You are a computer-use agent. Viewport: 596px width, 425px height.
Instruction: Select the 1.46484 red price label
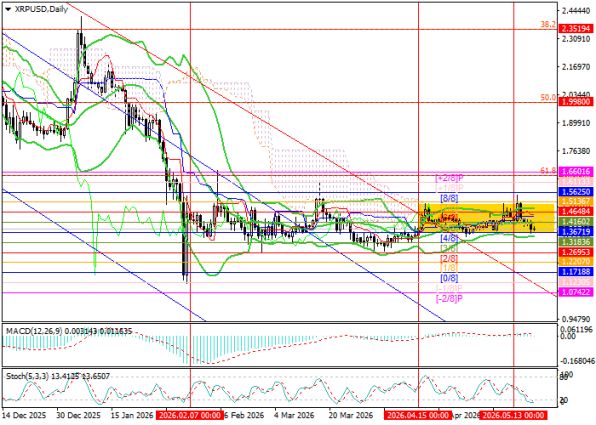[576, 211]
